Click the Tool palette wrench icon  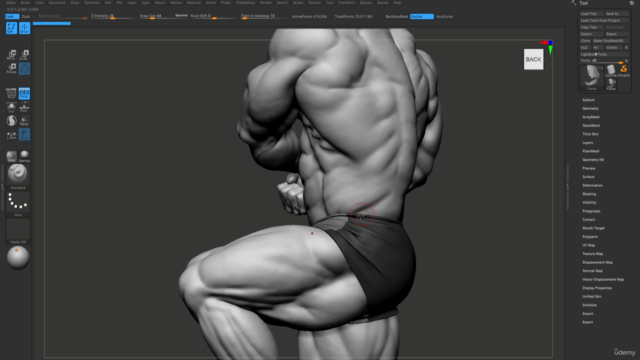coord(574,3)
